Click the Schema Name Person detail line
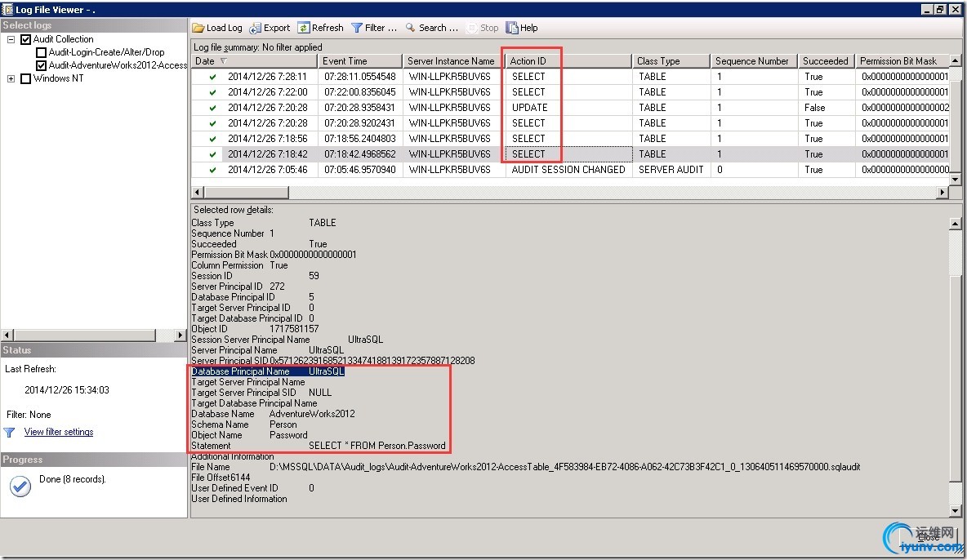The image size is (967, 560). [244, 424]
